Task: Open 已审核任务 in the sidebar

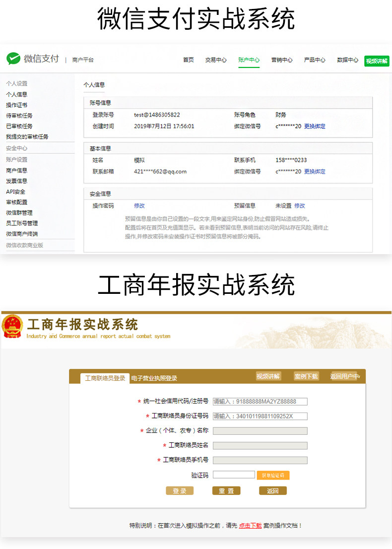Action: tap(19, 126)
